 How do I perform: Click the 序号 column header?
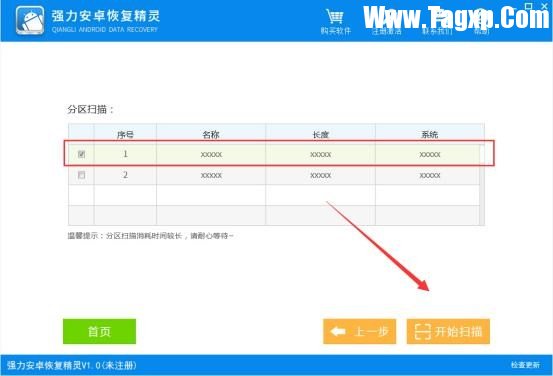[x=125, y=134]
